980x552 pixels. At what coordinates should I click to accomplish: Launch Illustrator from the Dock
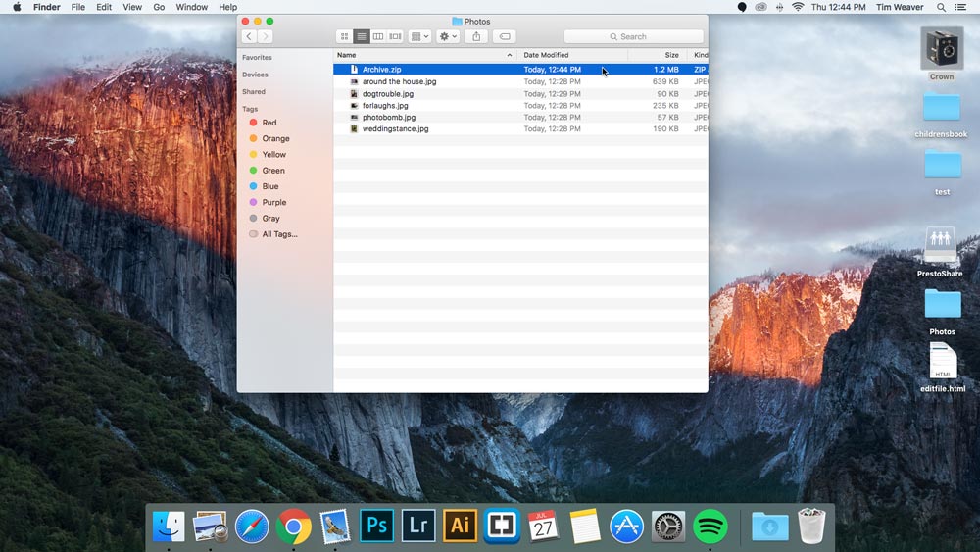(x=460, y=526)
